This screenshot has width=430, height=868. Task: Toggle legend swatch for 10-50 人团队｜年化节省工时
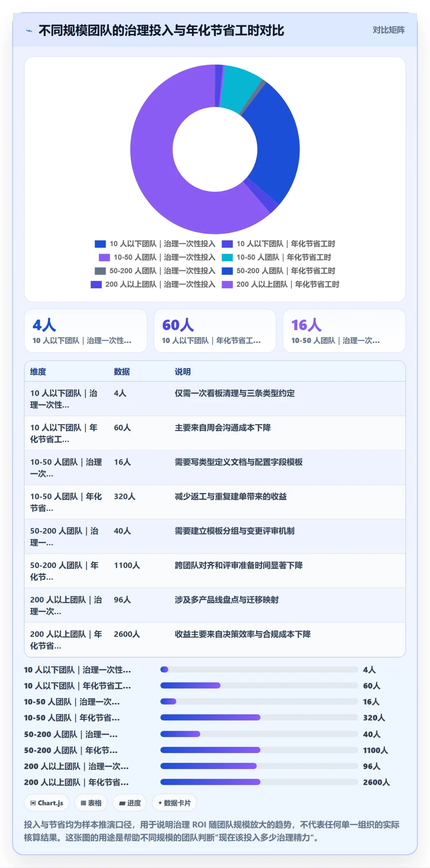(x=227, y=257)
